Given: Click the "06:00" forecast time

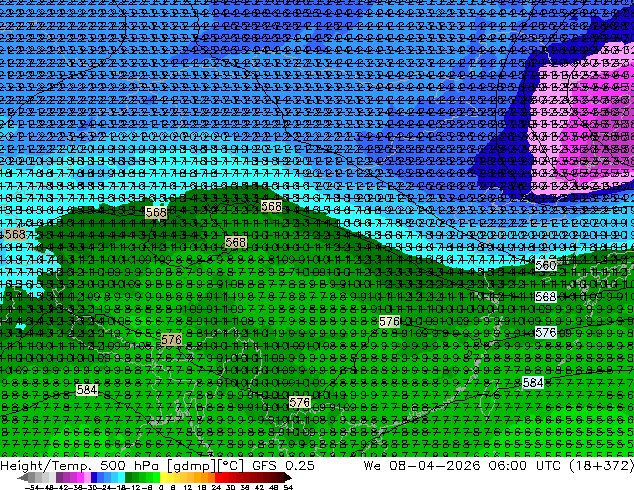Looking at the screenshot, I should (507, 466).
